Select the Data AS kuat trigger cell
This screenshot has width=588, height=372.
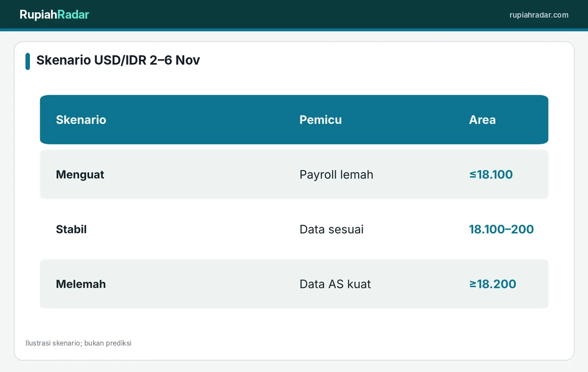(x=335, y=284)
